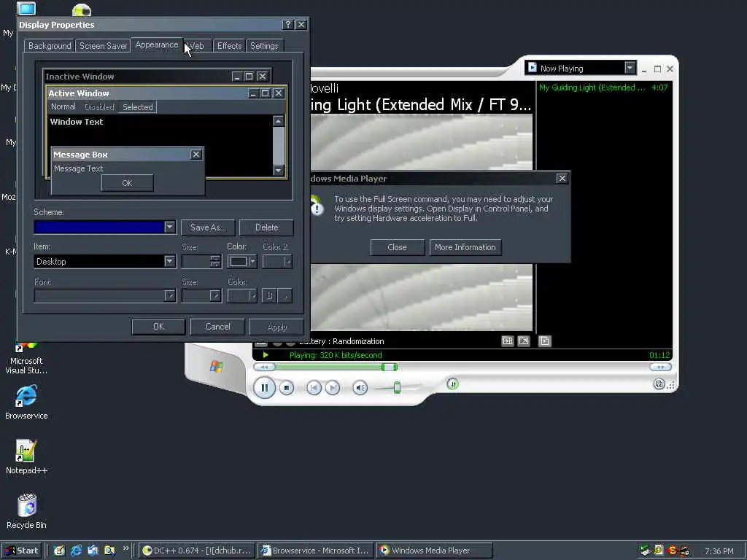
Task: Select the Microsoft Visual Studio desktop shortcut
Action: pyautogui.click(x=26, y=357)
